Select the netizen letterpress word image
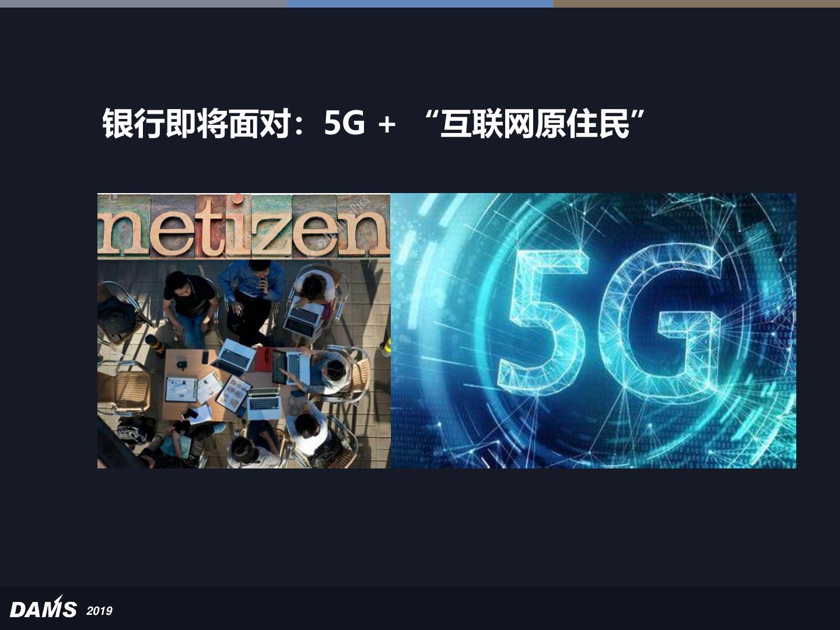Screen dimensions: 840x630 tap(243, 227)
